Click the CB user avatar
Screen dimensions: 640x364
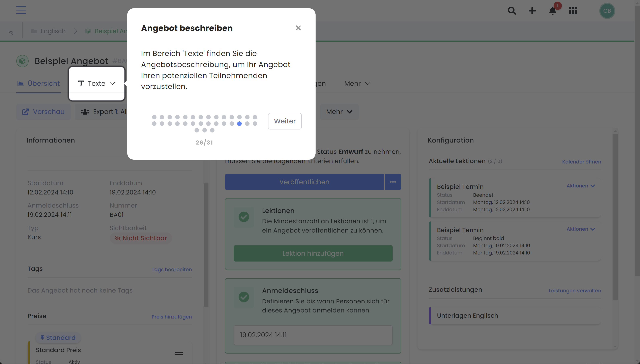click(x=607, y=11)
